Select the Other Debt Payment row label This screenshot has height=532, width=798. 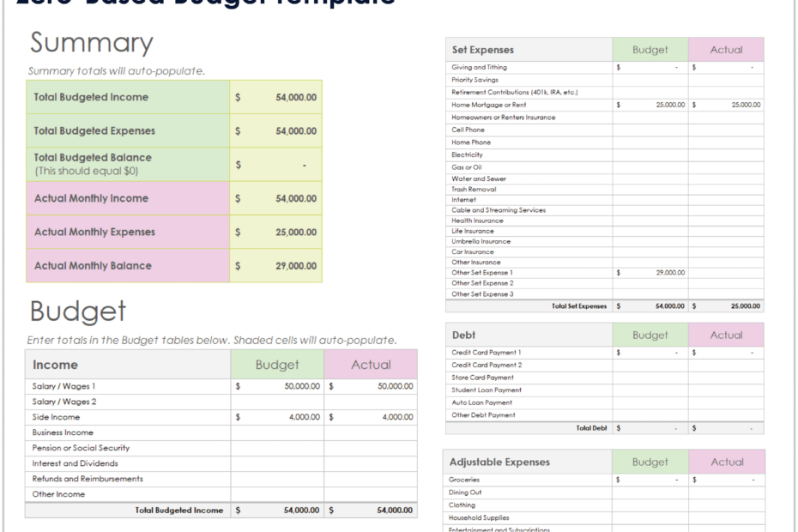(483, 415)
